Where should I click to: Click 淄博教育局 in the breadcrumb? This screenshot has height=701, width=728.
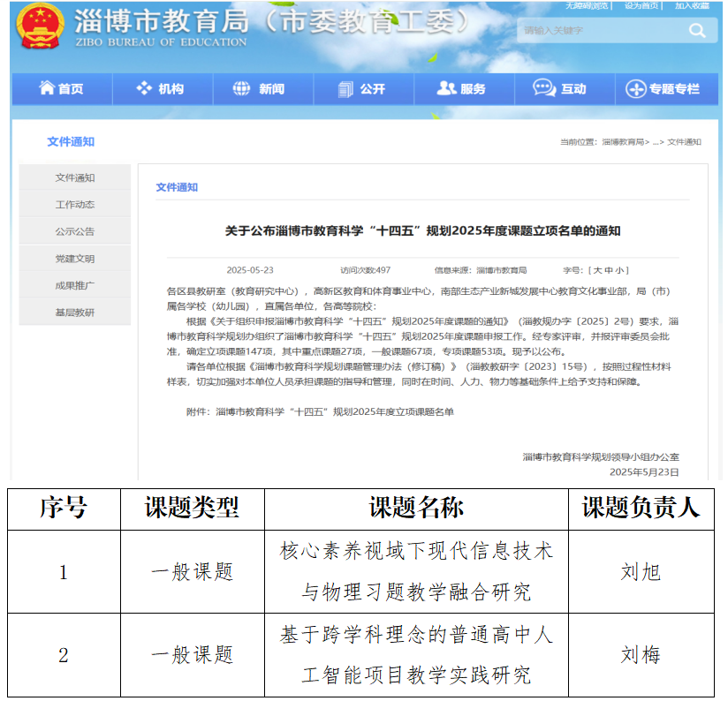pos(623,142)
